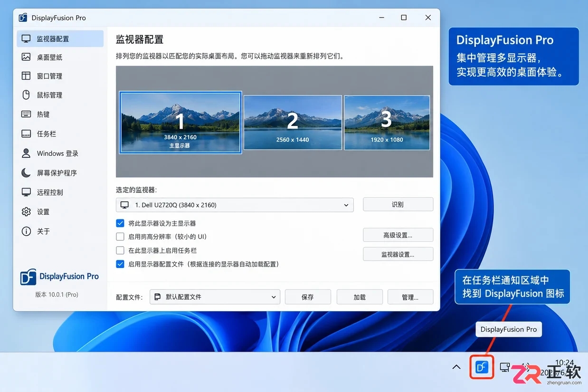Click the 监视器设置... button
The width and height of the screenshot is (588, 392).
coord(398,254)
